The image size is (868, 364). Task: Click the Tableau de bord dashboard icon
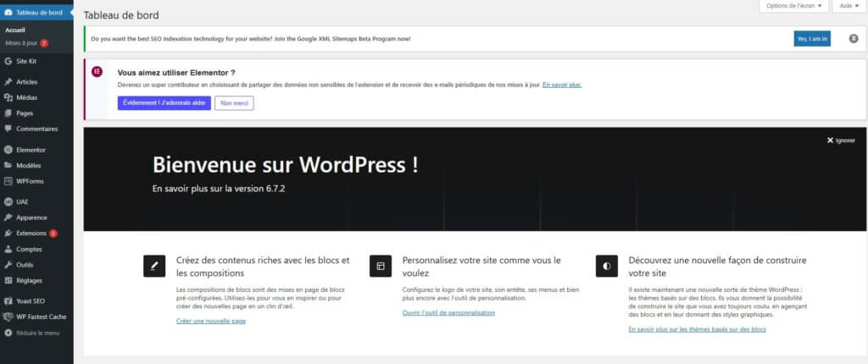click(x=8, y=12)
